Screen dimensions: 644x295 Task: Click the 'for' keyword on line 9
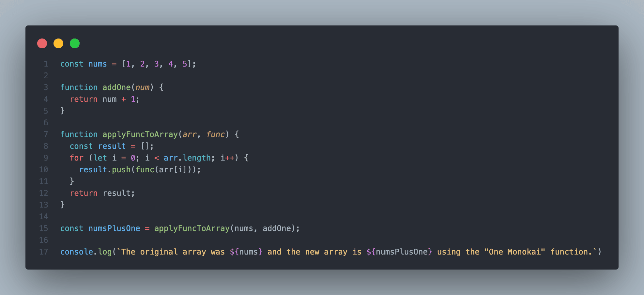click(x=77, y=158)
